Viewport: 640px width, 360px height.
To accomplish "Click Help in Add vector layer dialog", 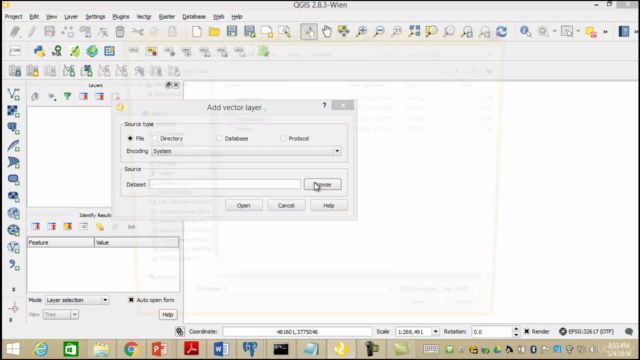I will pyautogui.click(x=329, y=205).
